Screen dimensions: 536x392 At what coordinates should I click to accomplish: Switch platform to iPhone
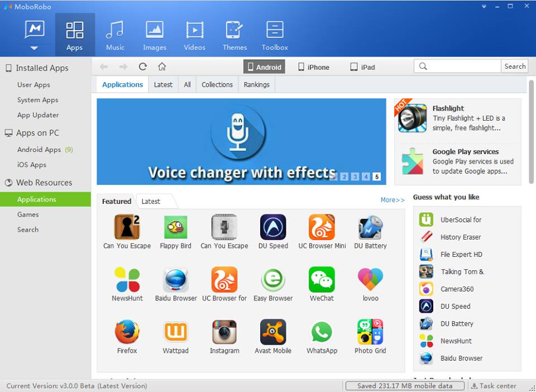pos(313,67)
